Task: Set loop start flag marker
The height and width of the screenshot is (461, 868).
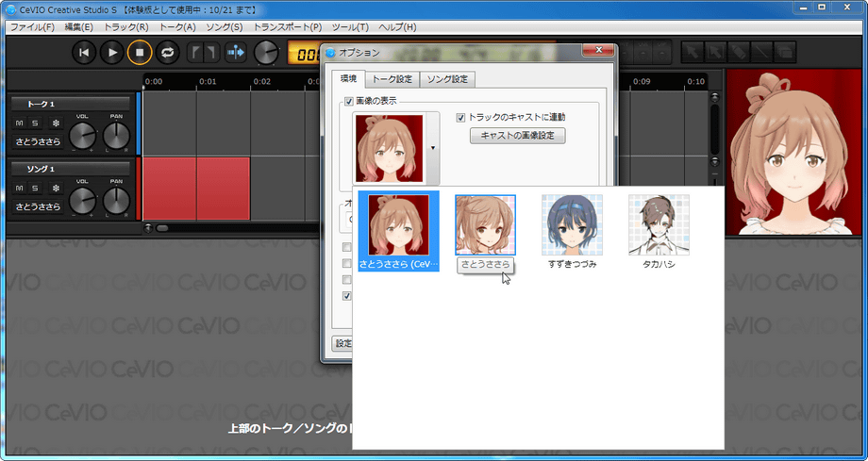Action: [195, 53]
